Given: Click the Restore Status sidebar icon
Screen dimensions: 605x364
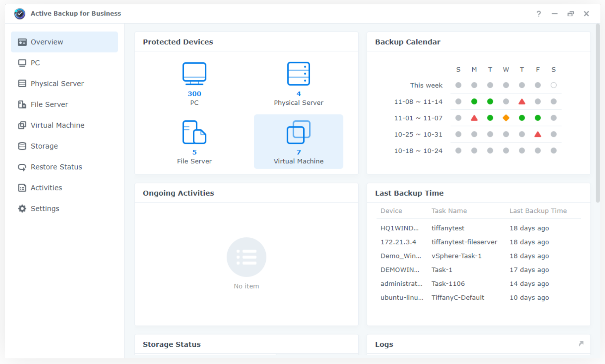Looking at the screenshot, I should pos(22,167).
